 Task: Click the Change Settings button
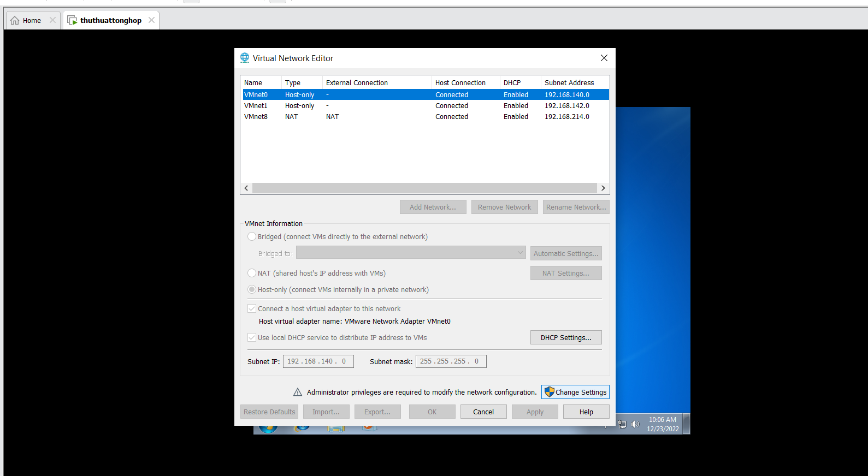tap(575, 392)
